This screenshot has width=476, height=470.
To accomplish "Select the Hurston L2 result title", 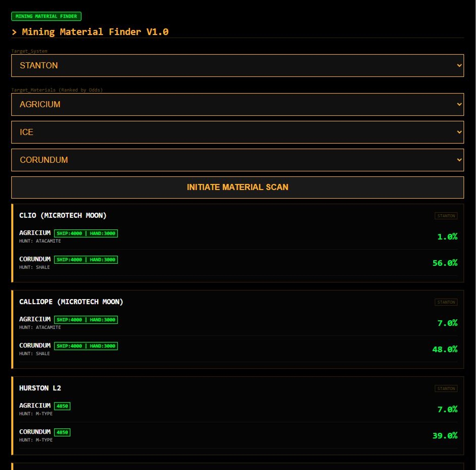I will click(x=40, y=388).
